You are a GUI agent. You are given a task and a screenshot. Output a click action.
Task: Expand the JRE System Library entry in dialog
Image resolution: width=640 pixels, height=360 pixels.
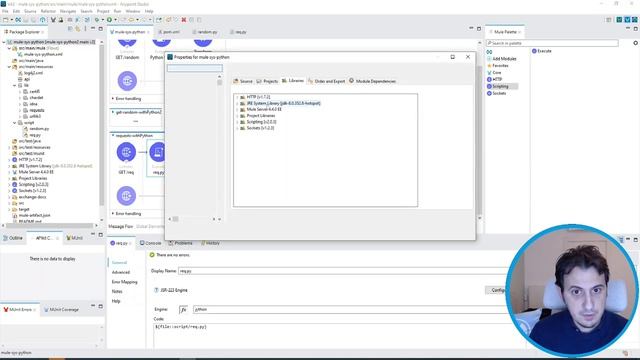tap(237, 103)
